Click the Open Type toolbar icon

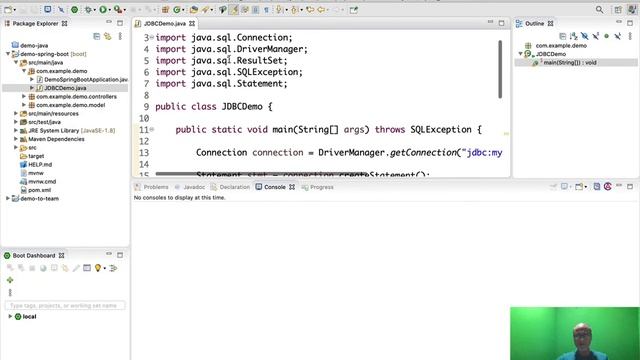tap(194, 9)
